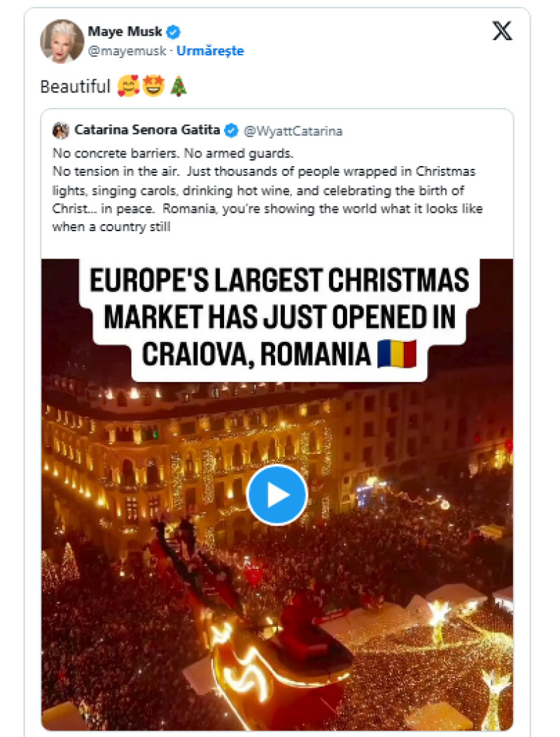Open the @mayemusk handle

(x=127, y=50)
